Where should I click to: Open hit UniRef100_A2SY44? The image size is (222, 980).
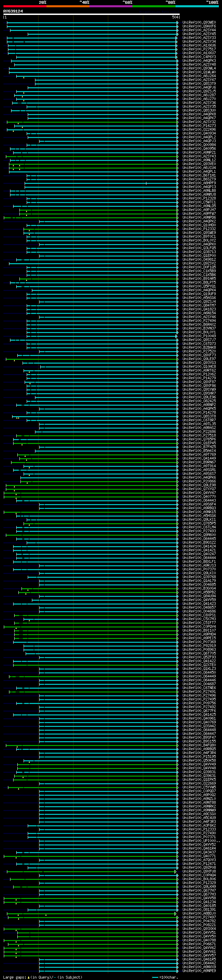(x=199, y=30)
